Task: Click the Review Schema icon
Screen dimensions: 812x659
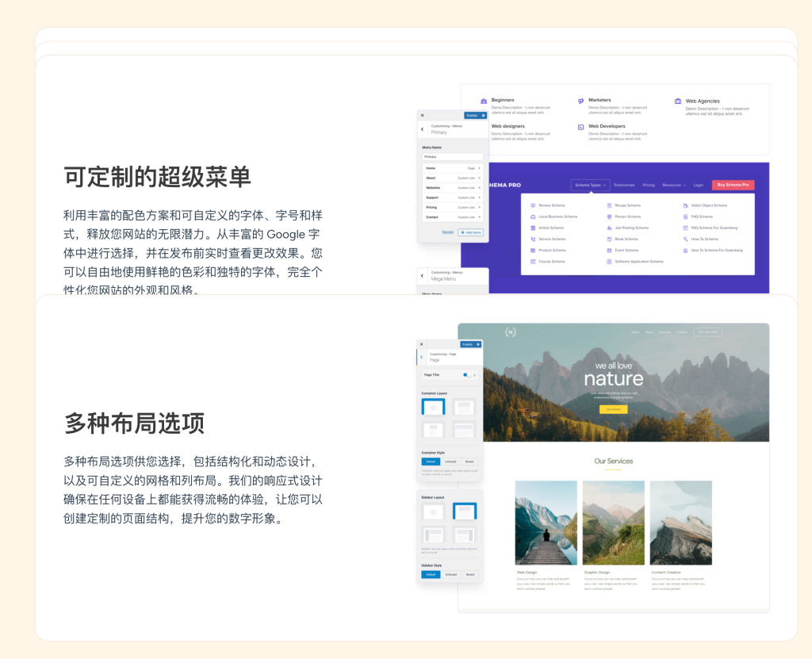Action: [x=533, y=205]
